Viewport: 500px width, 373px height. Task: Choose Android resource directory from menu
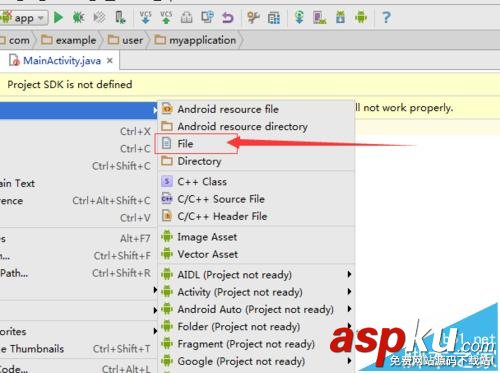(256, 126)
